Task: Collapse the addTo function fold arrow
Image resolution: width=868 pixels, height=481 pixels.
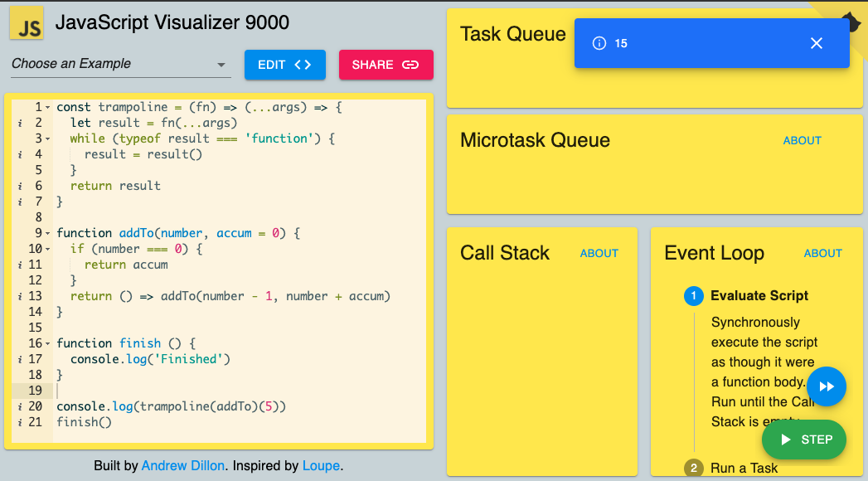Action: (x=47, y=233)
